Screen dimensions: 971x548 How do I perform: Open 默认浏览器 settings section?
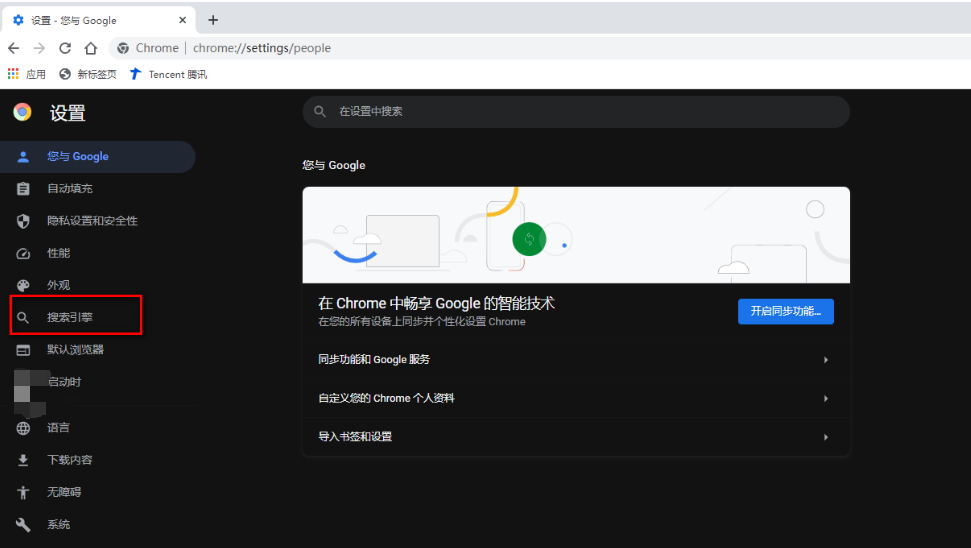tap(98, 350)
